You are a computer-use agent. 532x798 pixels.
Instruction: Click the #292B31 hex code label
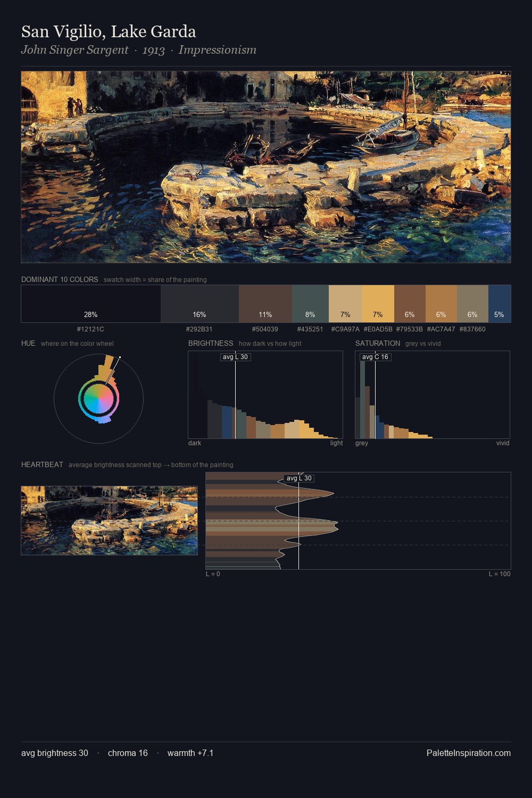(199, 329)
